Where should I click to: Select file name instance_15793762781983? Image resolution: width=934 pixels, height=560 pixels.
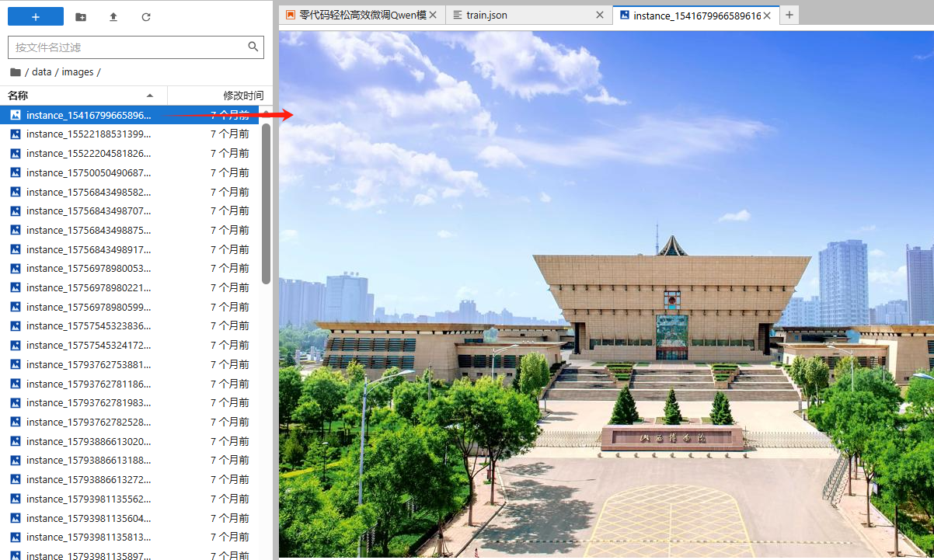coord(89,402)
